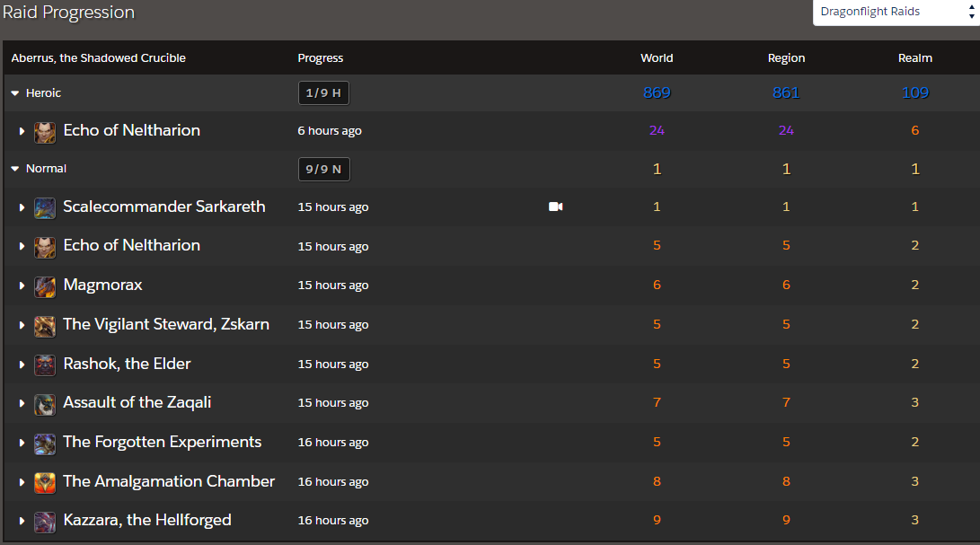The height and width of the screenshot is (545, 980).
Task: Click Echo of Neltharion's Heroic boss portrait
Action: click(44, 130)
